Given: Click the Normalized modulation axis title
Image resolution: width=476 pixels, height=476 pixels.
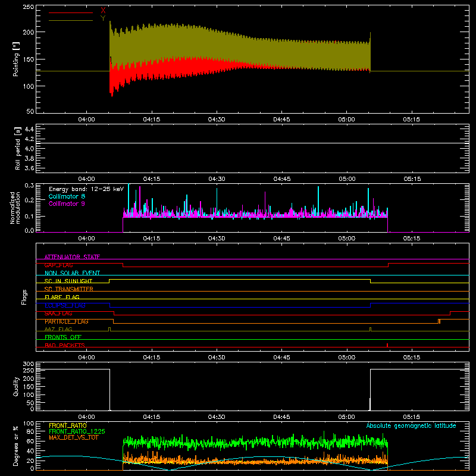Looking at the screenshot, I should coord(15,208).
